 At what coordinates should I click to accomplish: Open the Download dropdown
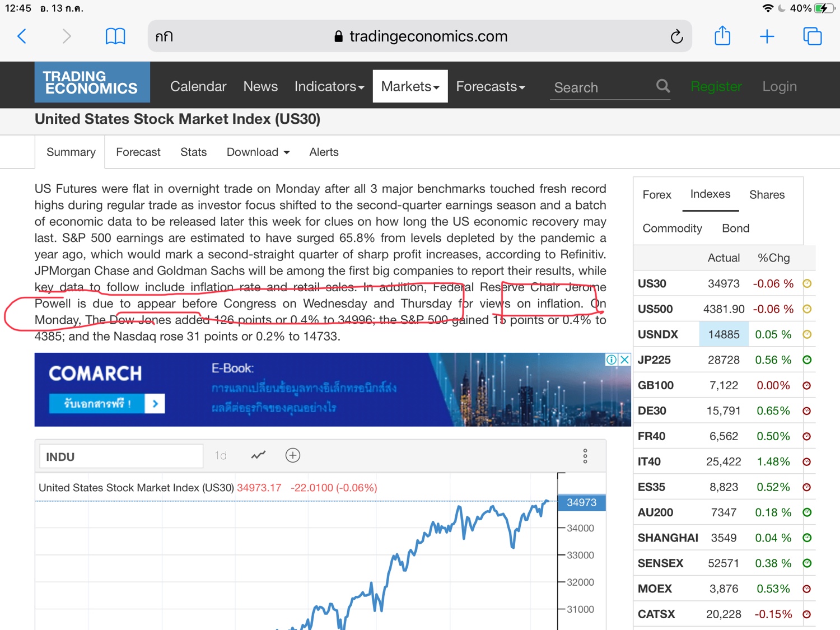258,152
